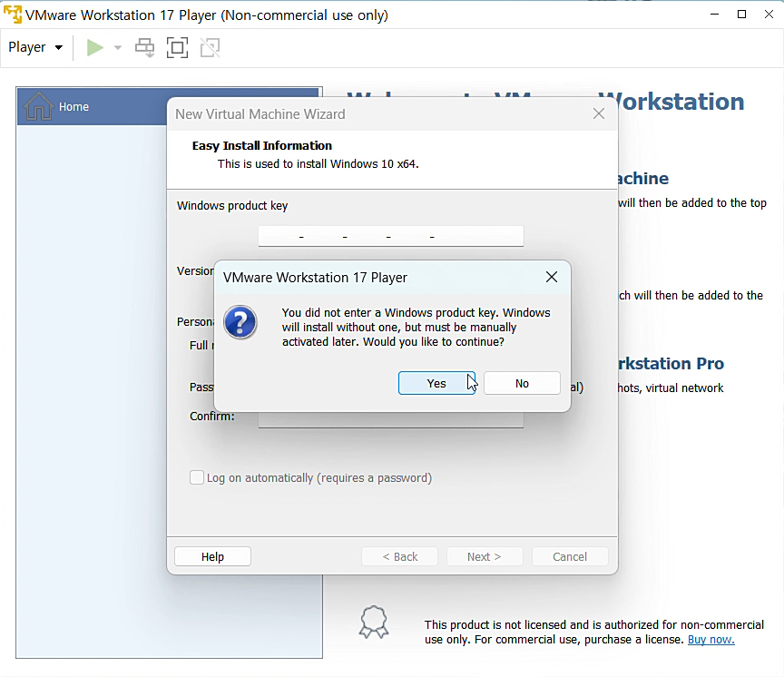Click Send Ctrl+Alt+Del toolbar icon
The image size is (784, 677).
coord(145,48)
